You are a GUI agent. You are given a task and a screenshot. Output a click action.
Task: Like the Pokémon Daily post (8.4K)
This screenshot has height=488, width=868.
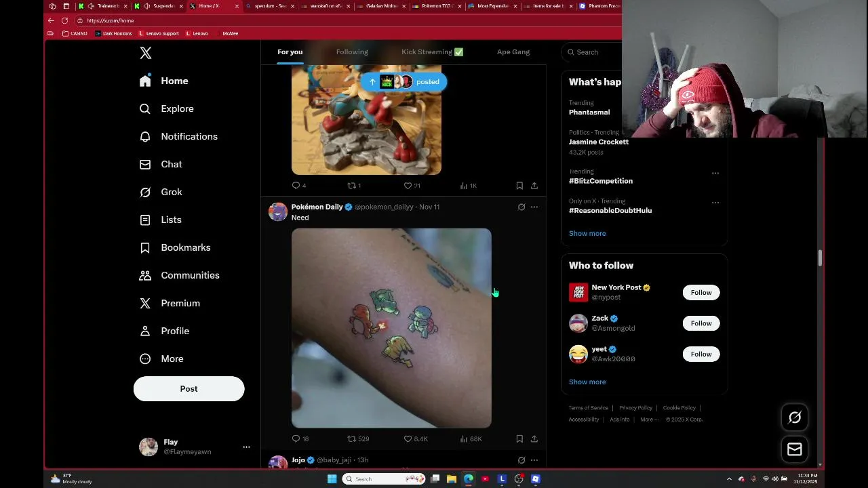click(x=416, y=439)
